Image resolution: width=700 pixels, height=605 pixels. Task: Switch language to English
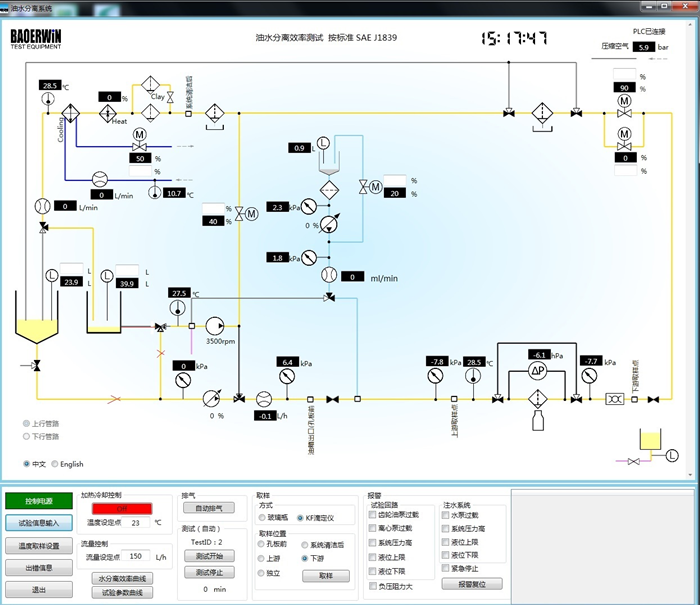click(54, 464)
